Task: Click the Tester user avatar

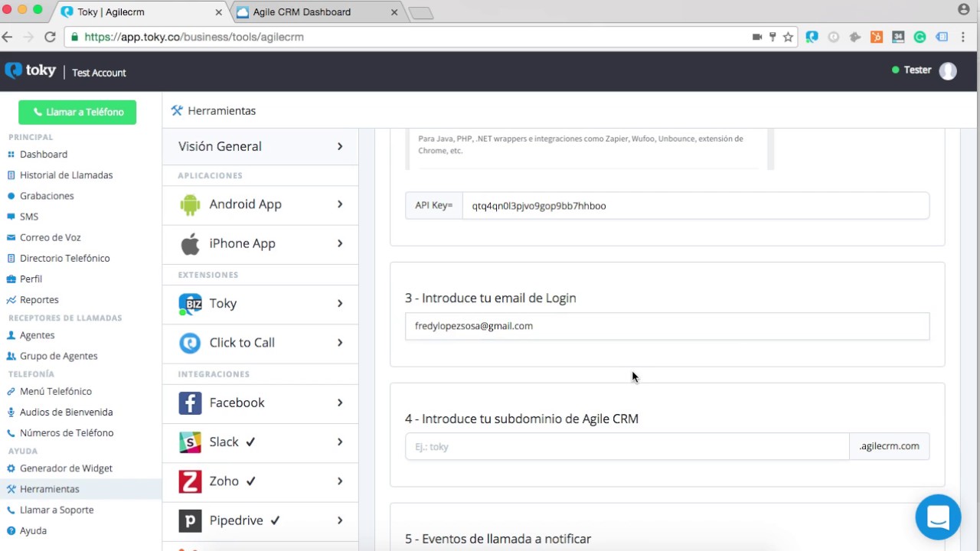Action: pos(948,71)
